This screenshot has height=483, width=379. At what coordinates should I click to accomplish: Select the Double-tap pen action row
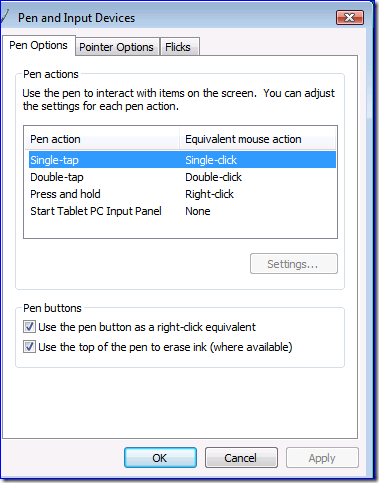tap(182, 177)
